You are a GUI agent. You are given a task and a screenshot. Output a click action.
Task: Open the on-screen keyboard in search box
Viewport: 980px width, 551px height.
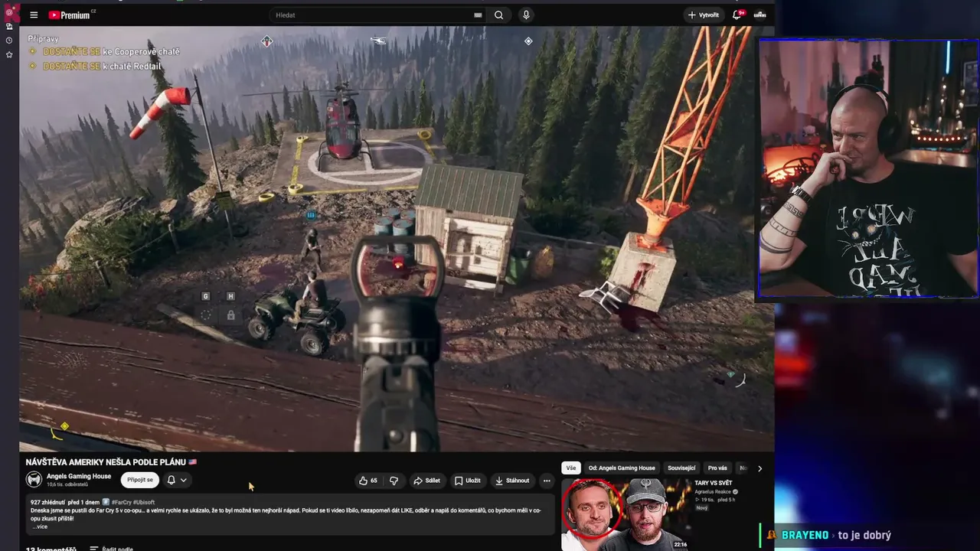pos(478,15)
